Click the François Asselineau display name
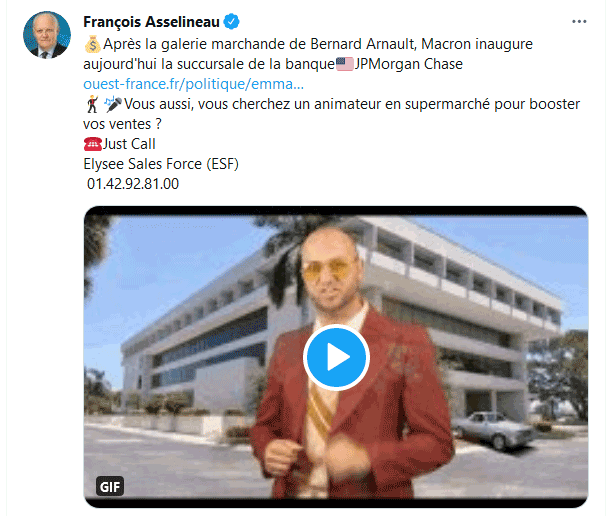615x516 pixels. [151, 22]
